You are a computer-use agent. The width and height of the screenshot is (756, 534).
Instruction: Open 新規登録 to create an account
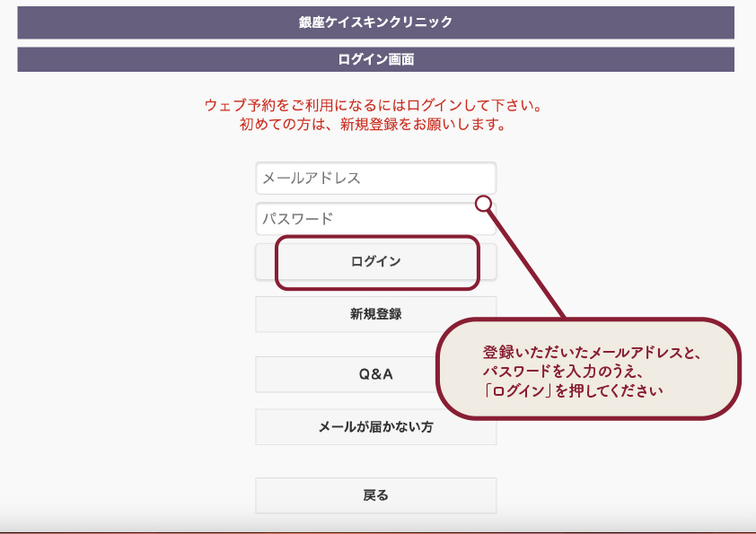pyautogui.click(x=375, y=314)
